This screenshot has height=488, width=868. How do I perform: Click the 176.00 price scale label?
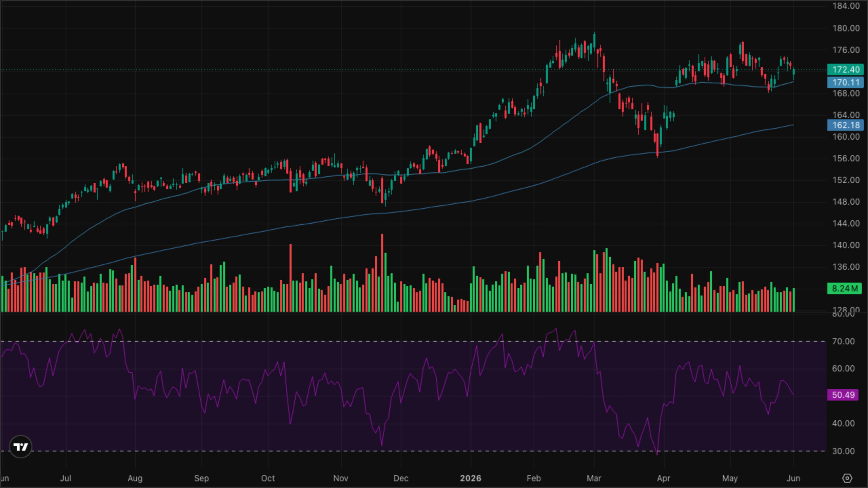(846, 50)
